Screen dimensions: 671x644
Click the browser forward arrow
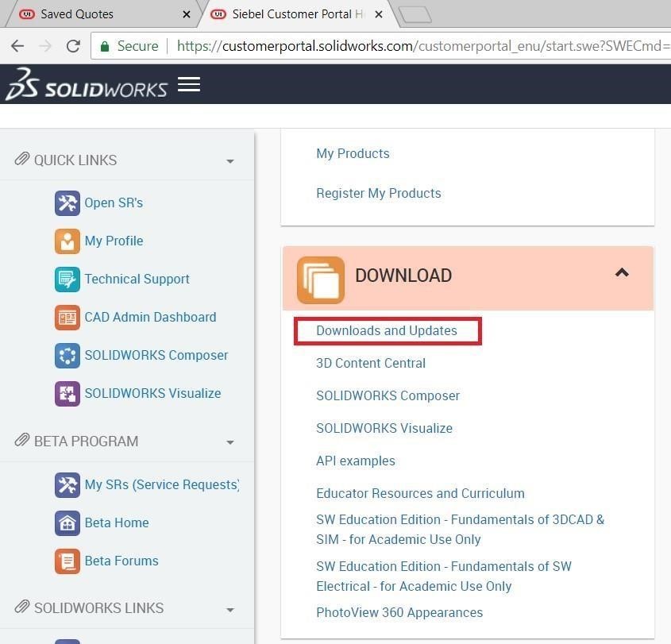[x=45, y=46]
